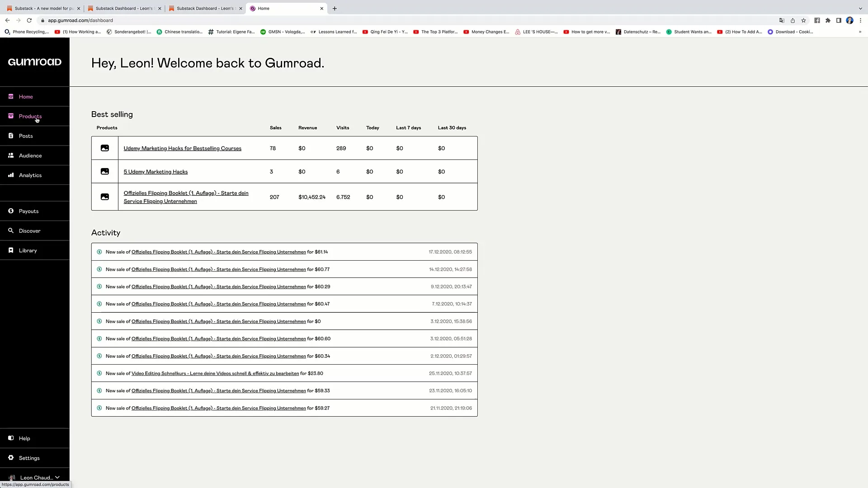This screenshot has height=488, width=868.
Task: Click the Analytics bar chart icon
Action: (11, 175)
